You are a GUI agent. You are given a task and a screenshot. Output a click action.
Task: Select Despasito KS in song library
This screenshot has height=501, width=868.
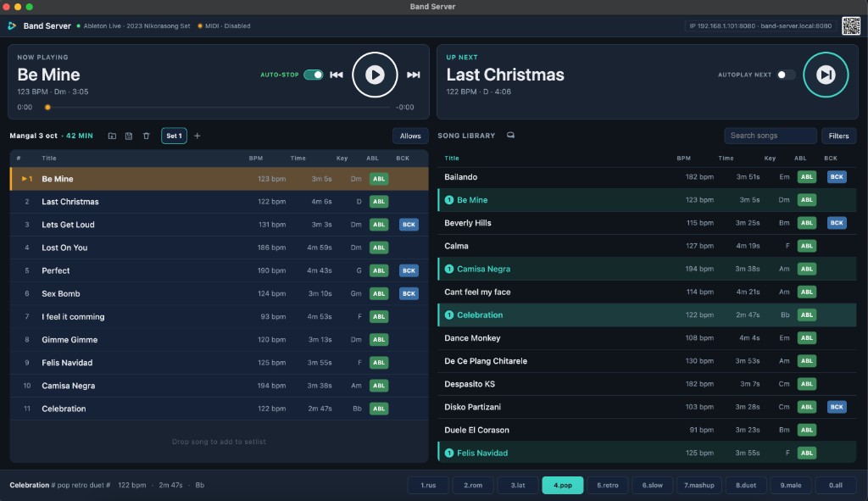click(647, 384)
